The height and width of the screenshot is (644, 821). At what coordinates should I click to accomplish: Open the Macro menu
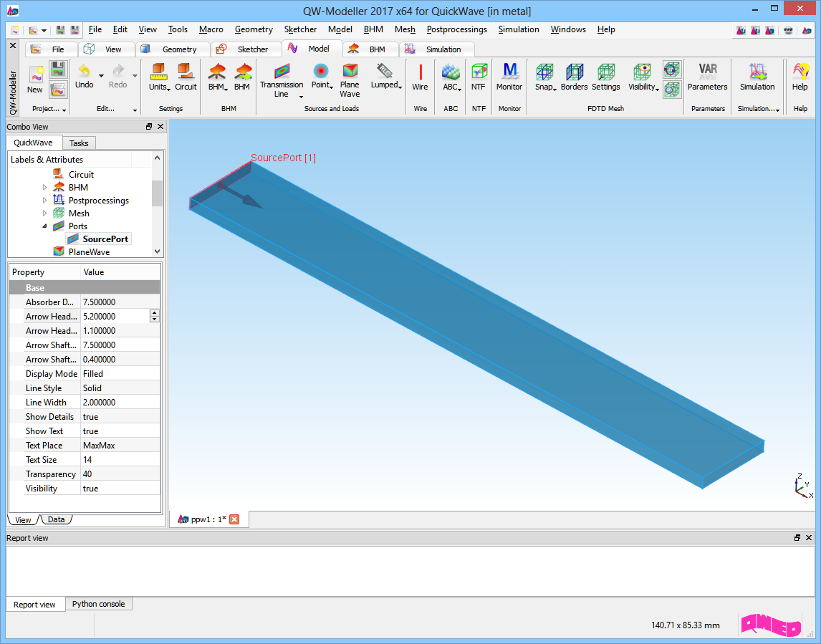point(211,29)
